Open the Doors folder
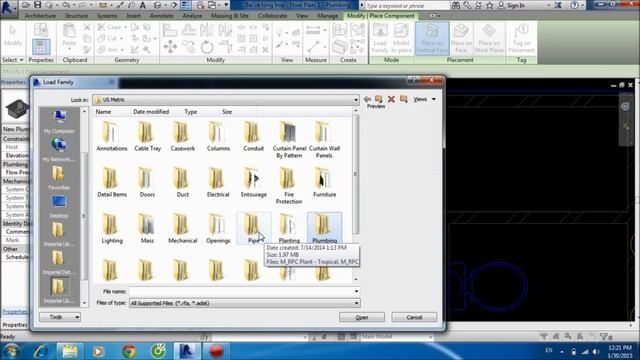640x360 pixels. point(147,182)
